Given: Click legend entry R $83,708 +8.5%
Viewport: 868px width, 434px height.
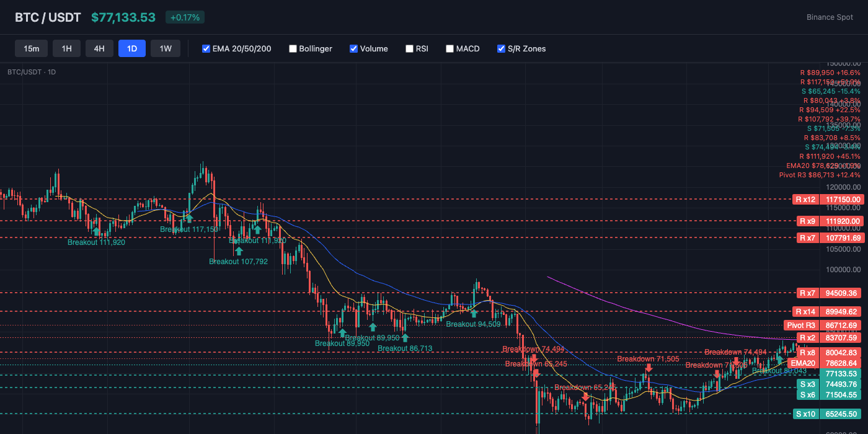Looking at the screenshot, I should pos(832,138).
